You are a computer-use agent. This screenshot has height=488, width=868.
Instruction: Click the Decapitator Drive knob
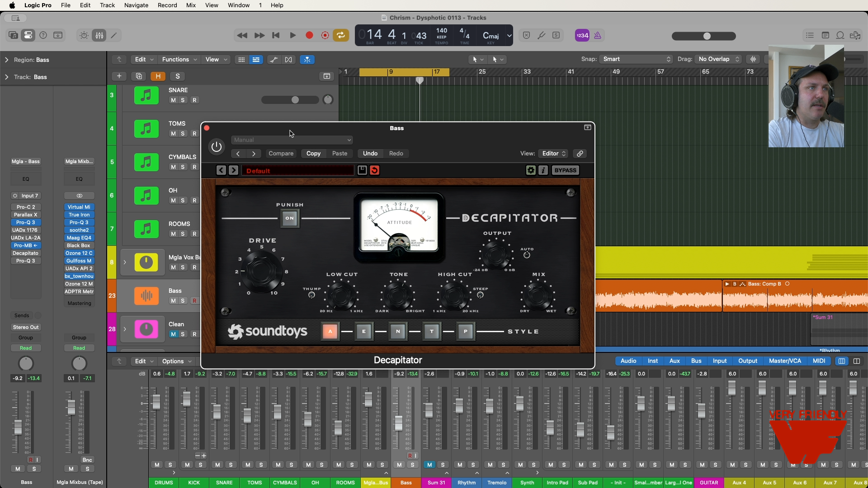(x=261, y=271)
